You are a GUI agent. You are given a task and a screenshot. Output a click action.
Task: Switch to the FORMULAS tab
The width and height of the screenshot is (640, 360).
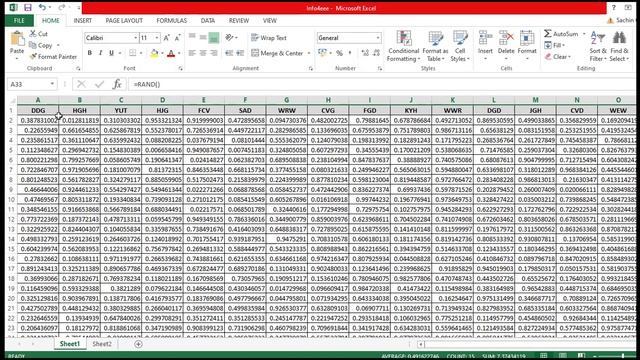point(171,20)
